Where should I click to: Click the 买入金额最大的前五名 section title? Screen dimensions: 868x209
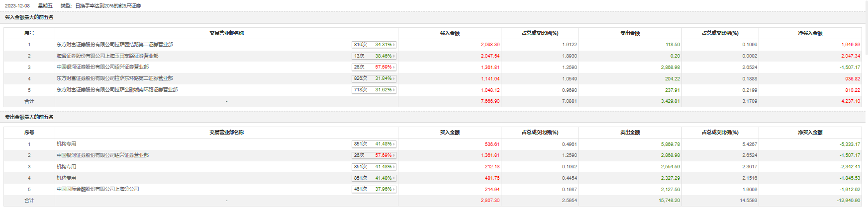[x=29, y=17]
